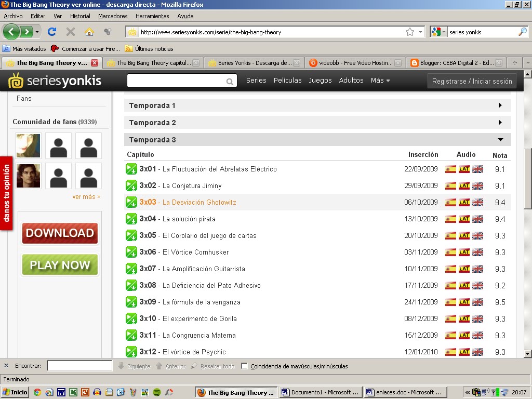532x399 pixels.
Task: Run the search with the magnifier in browser search box
Action: point(523,32)
